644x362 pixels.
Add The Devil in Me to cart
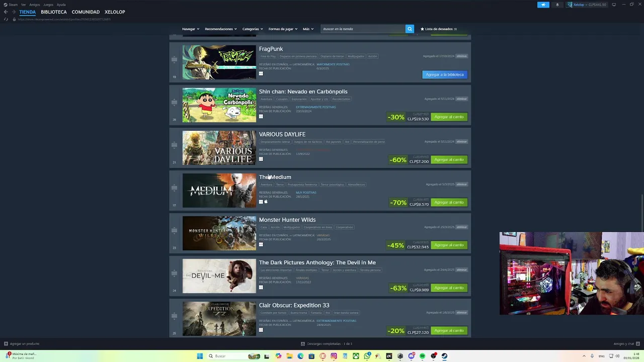449,288
